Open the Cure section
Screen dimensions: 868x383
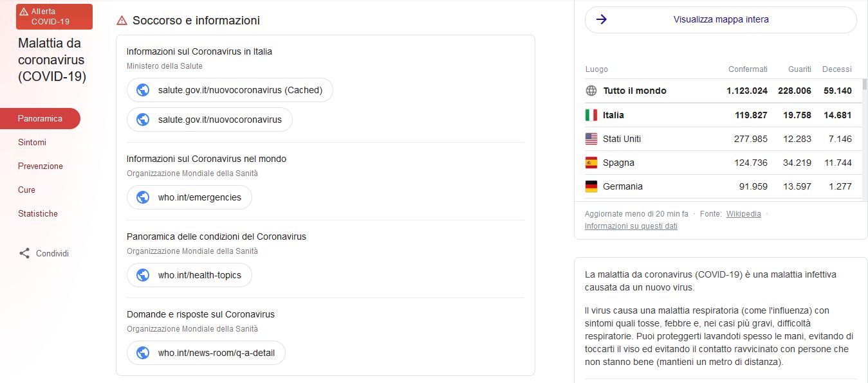pos(27,190)
